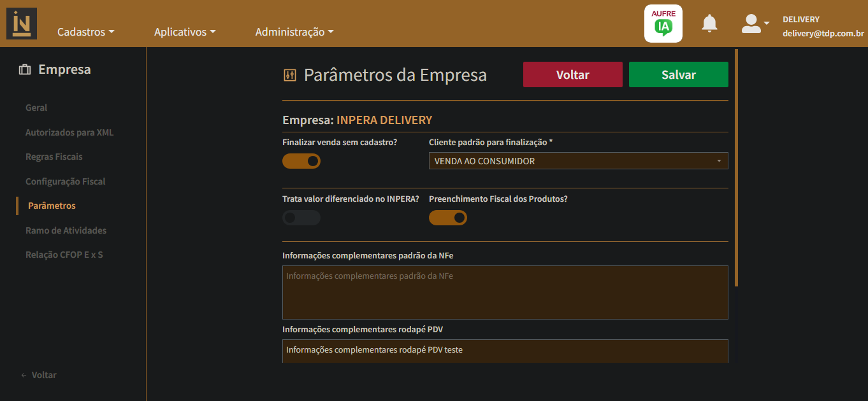The height and width of the screenshot is (401, 868).
Task: Click the vertical scrollbar of the parameters panel
Action: (x=737, y=167)
